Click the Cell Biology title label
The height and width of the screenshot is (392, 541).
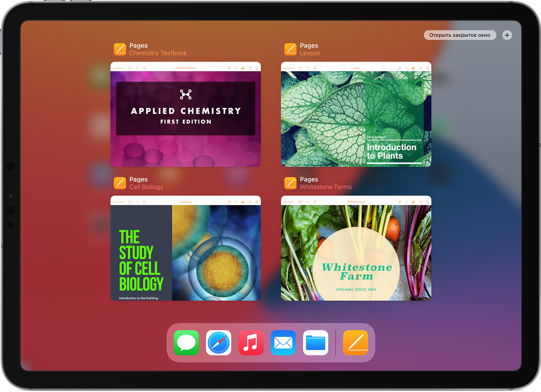click(x=146, y=187)
